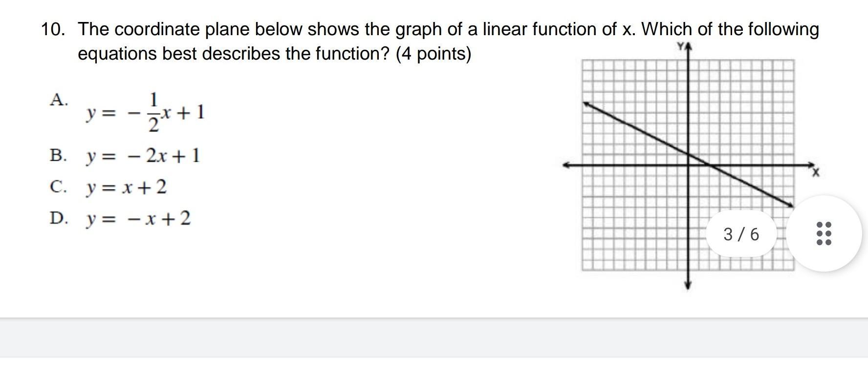The height and width of the screenshot is (382, 868).
Task: Click the fraction one-half in option A
Action: pos(153,113)
